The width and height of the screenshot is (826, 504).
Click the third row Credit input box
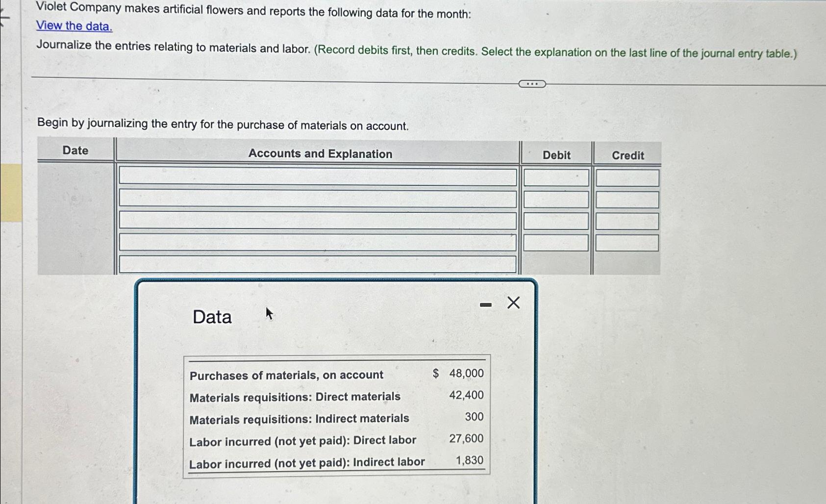click(627, 221)
